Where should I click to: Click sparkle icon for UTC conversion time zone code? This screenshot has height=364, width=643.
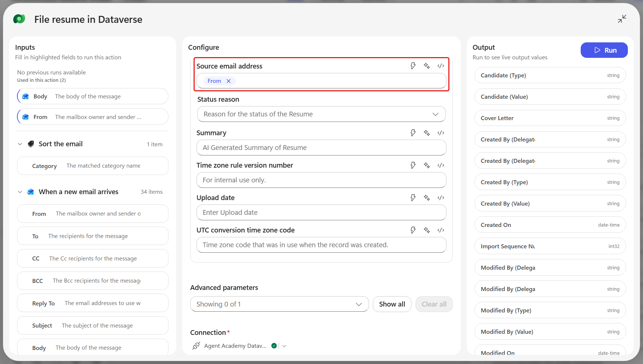click(427, 230)
